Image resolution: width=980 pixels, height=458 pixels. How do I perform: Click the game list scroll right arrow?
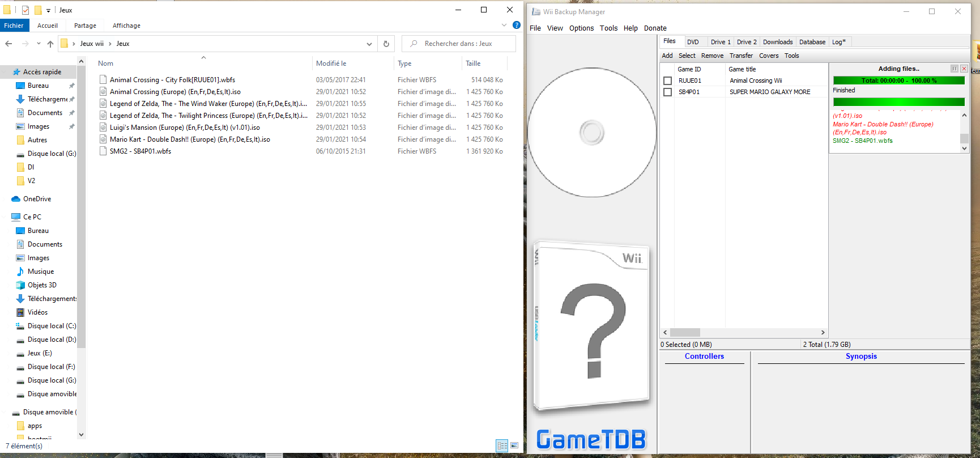tap(823, 333)
